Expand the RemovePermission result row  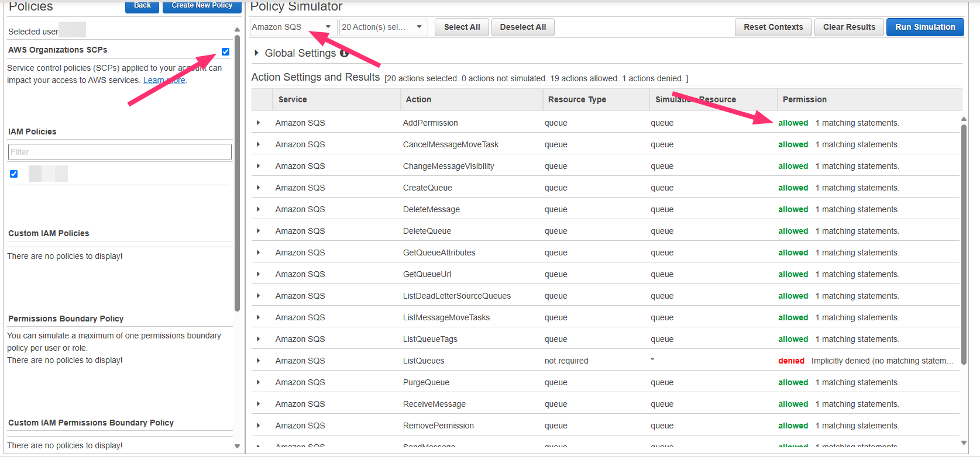point(258,426)
